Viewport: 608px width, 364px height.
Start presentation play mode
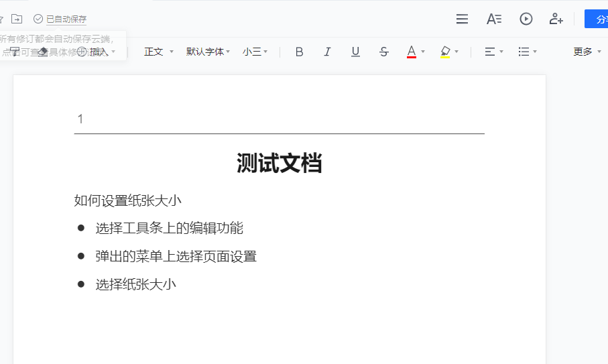[526, 19]
